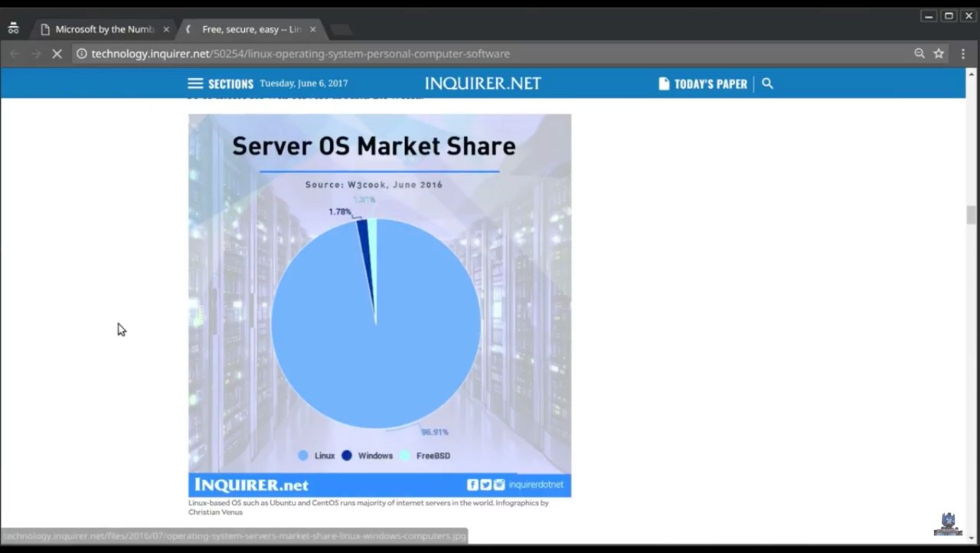Open Today's Paper document icon
980x553 pixels.
pyautogui.click(x=664, y=83)
